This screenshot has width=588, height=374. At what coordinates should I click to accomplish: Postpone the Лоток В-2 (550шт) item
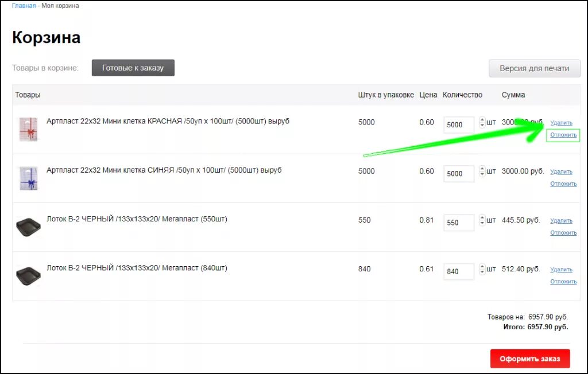coord(563,233)
